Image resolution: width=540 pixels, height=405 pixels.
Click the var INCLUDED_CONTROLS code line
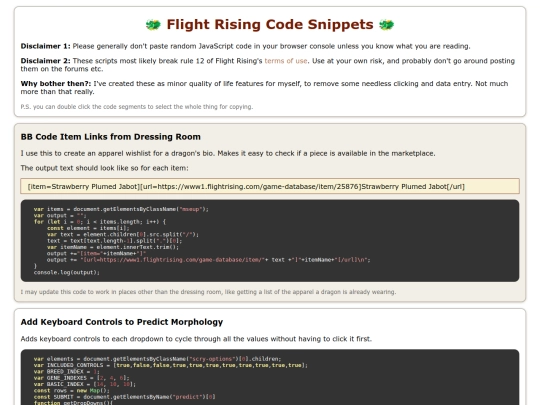(x=171, y=365)
